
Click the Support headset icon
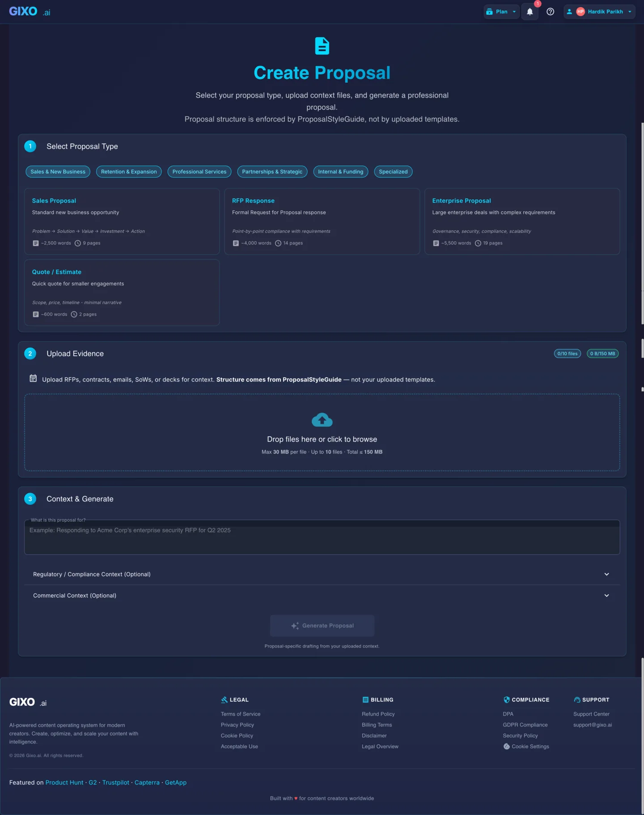577,700
